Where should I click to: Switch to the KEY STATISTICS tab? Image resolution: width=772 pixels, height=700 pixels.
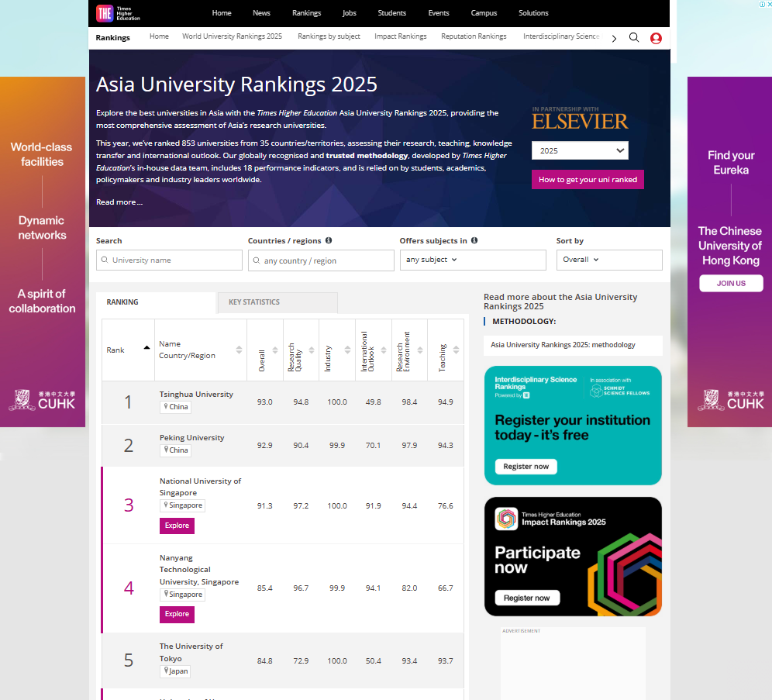[277, 302]
